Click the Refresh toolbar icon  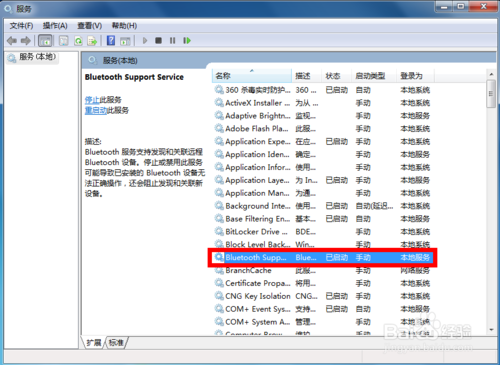click(x=78, y=41)
